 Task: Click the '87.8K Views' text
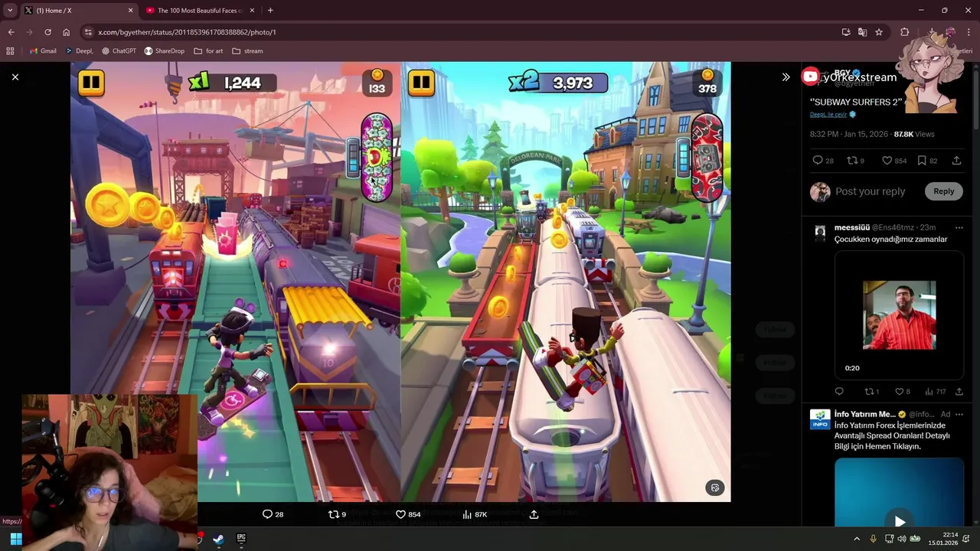pos(914,134)
